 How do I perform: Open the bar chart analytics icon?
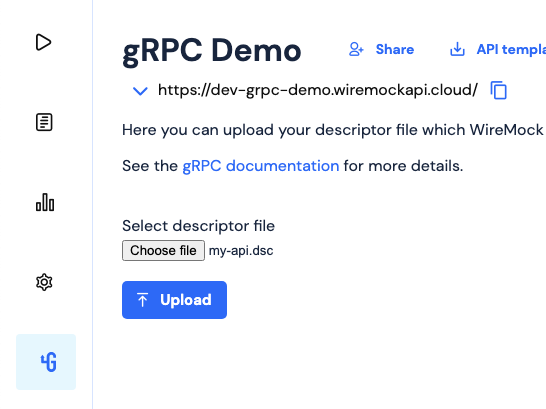click(45, 202)
